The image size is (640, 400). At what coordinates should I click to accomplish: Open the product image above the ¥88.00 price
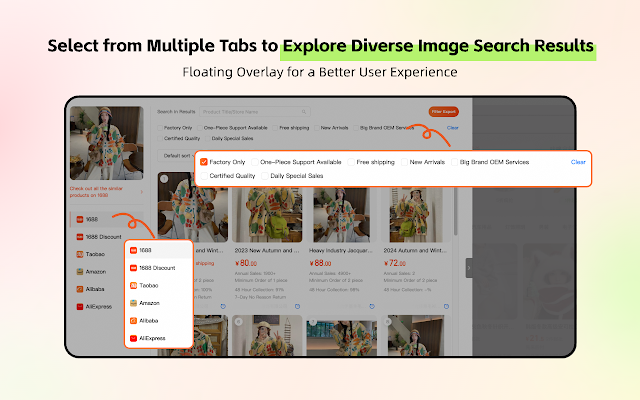point(341,215)
